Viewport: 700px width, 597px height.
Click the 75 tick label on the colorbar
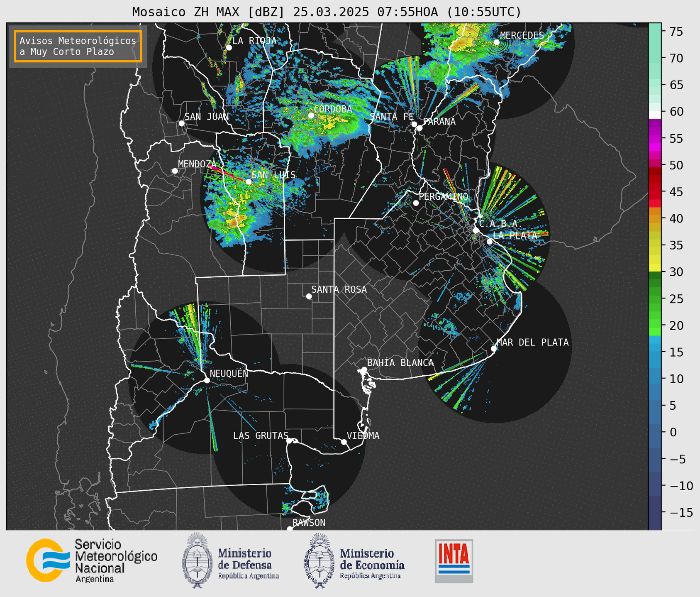[x=676, y=32]
